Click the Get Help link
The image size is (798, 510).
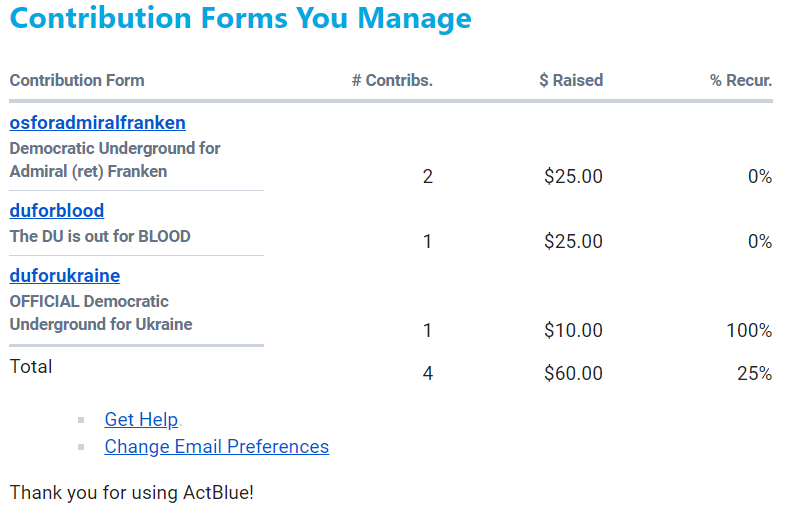[141, 420]
